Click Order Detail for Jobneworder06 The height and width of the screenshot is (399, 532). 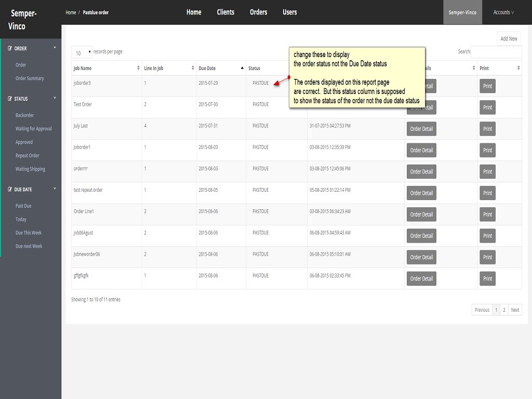coord(421,257)
